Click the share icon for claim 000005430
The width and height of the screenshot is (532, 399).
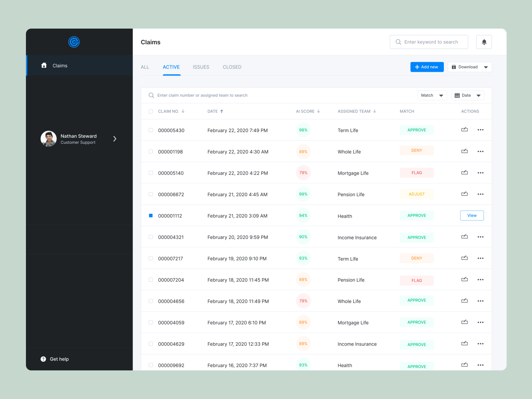pos(465,130)
